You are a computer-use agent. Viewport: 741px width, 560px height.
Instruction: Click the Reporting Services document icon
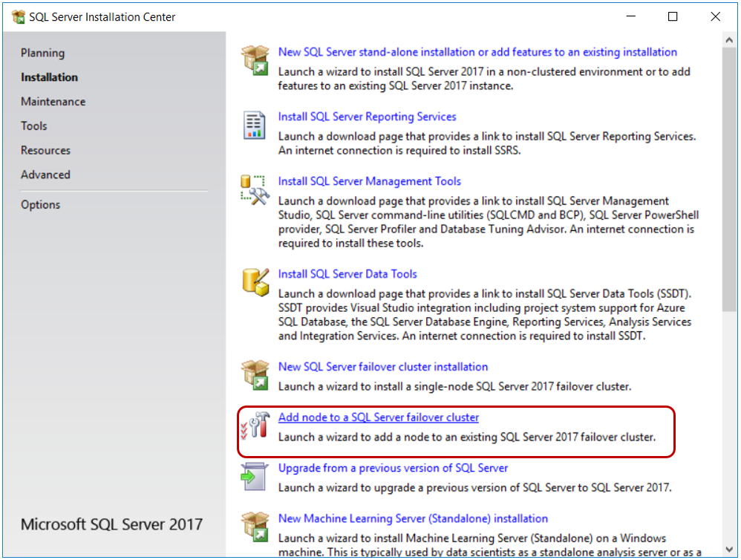pyautogui.click(x=254, y=125)
